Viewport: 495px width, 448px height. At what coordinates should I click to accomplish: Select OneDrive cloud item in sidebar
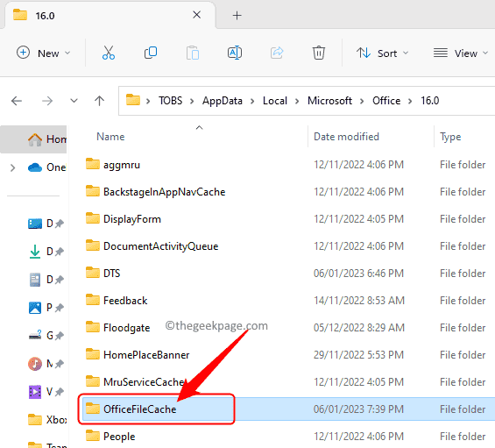coord(46,167)
